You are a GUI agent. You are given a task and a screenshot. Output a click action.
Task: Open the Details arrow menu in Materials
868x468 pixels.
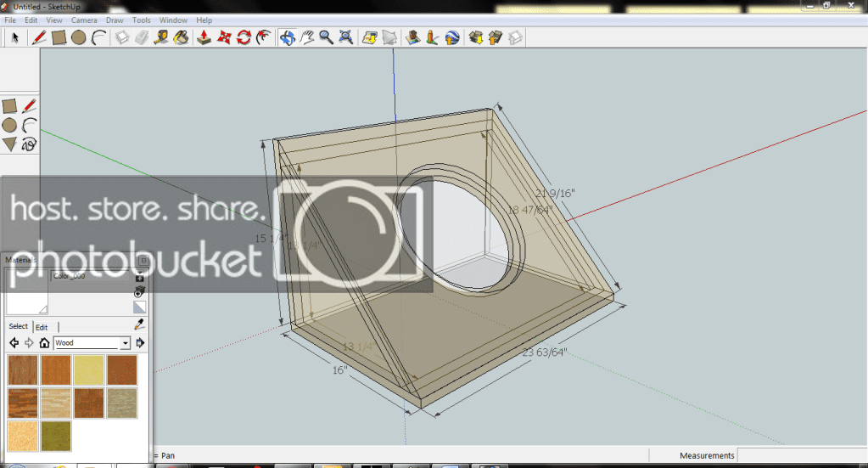coord(140,343)
